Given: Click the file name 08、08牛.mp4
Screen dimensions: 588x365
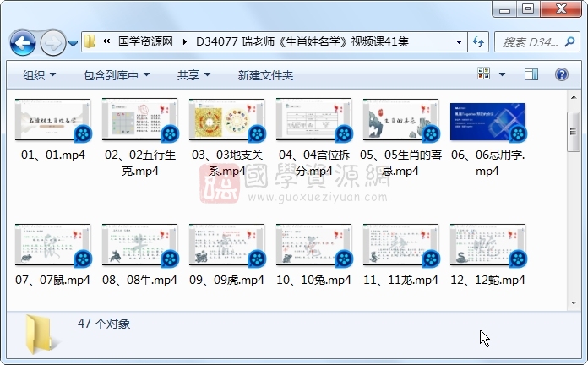Looking at the screenshot, I should point(140,280).
